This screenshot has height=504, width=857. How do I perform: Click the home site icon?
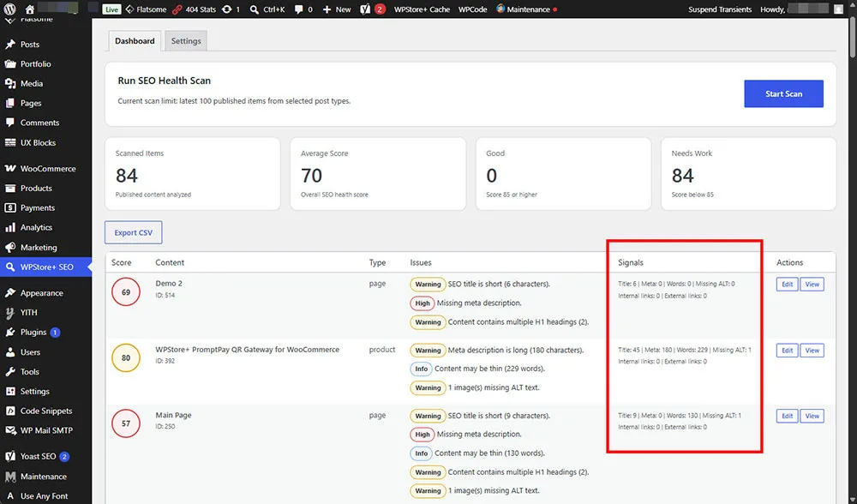coord(30,9)
